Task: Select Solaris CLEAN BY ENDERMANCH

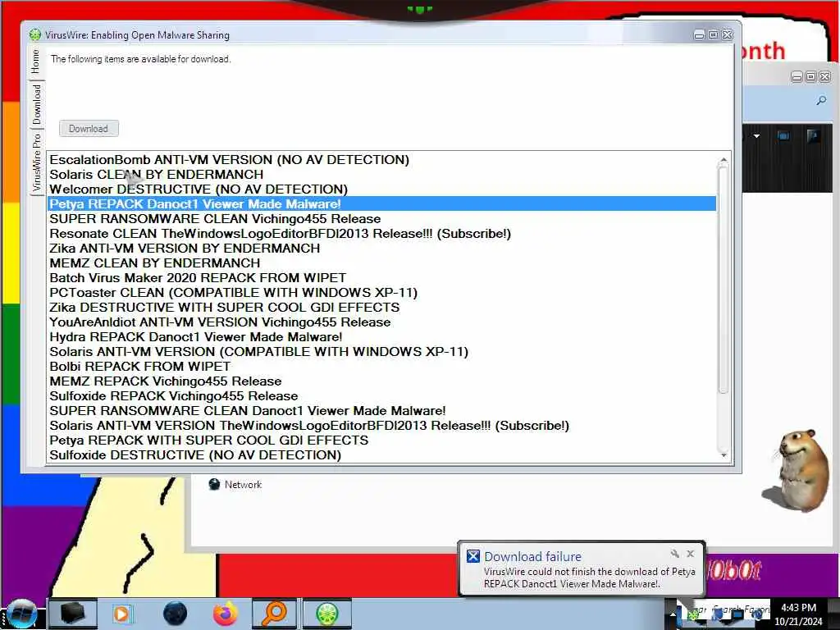Action: point(382,175)
